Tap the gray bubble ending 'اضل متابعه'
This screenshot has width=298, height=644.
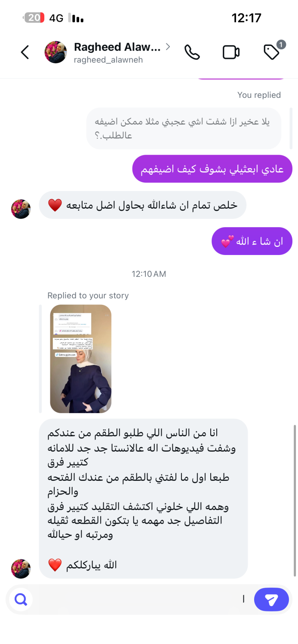tap(143, 205)
